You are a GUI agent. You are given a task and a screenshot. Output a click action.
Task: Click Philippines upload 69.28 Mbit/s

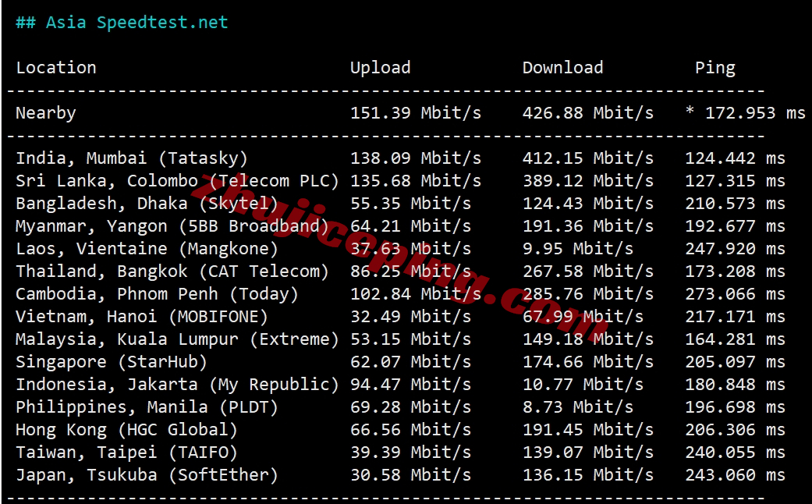click(x=410, y=407)
